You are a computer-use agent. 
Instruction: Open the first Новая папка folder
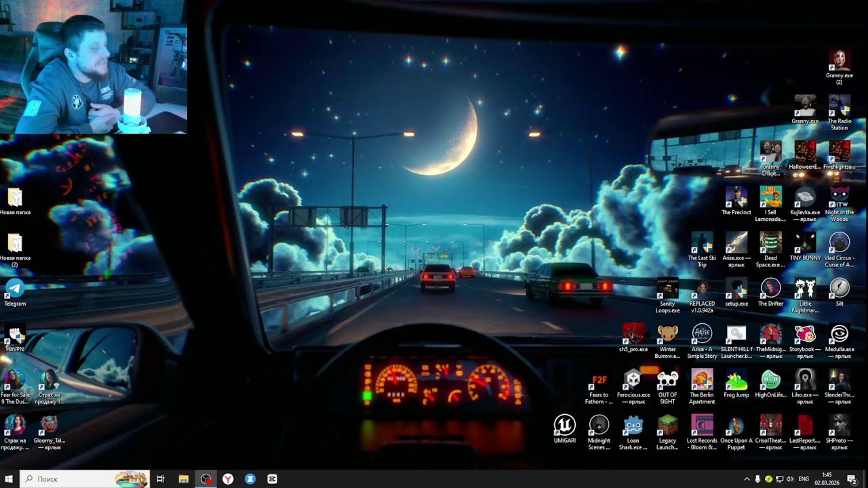15,201
